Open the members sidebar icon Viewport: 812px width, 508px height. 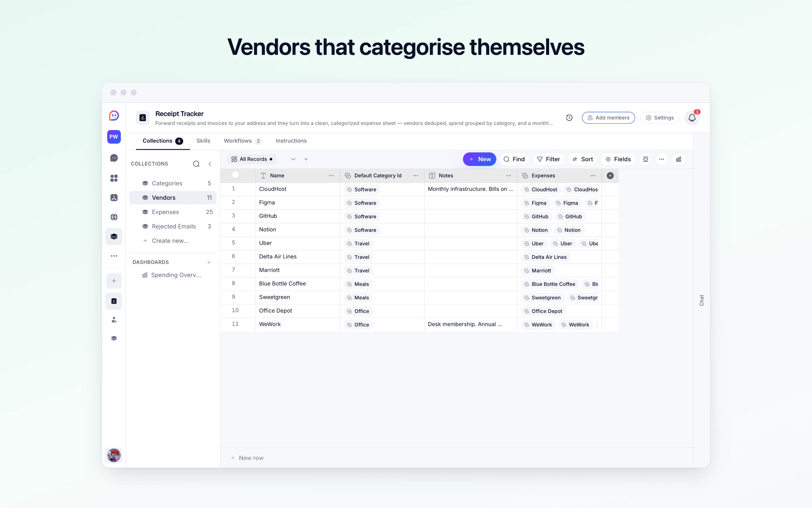114,320
